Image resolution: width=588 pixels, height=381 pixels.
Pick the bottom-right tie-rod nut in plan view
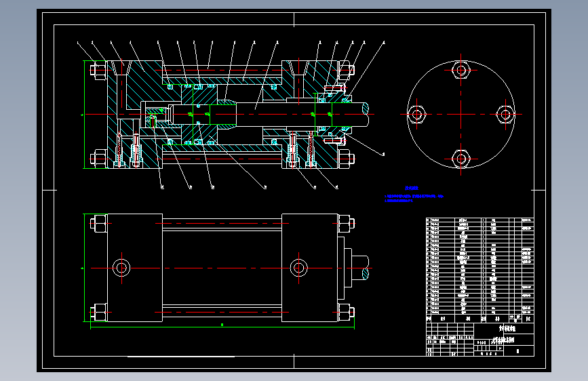point(346,312)
